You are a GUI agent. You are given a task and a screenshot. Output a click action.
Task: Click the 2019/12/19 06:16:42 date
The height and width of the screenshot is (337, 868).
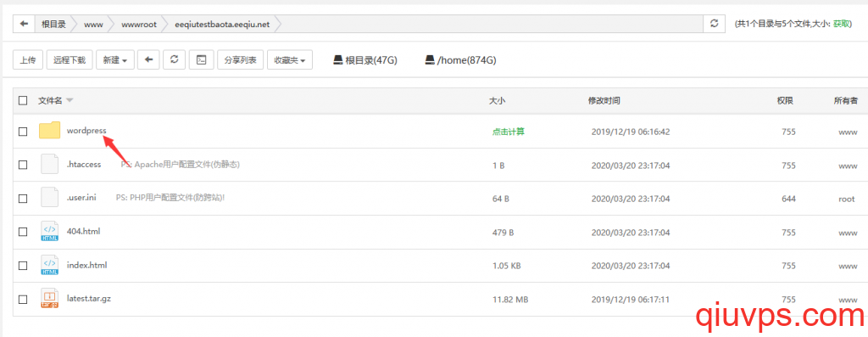coord(631,132)
